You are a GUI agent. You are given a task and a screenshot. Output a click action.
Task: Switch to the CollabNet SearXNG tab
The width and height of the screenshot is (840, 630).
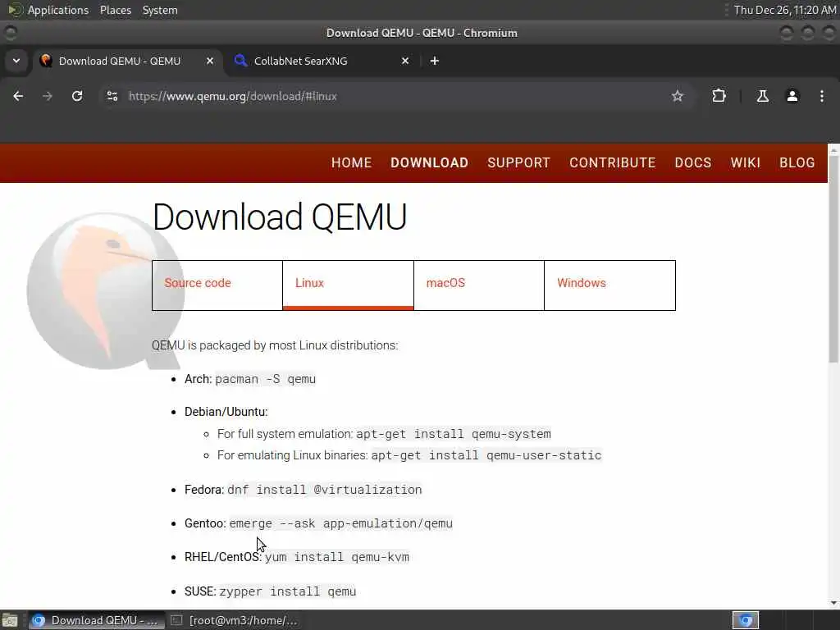(x=322, y=61)
